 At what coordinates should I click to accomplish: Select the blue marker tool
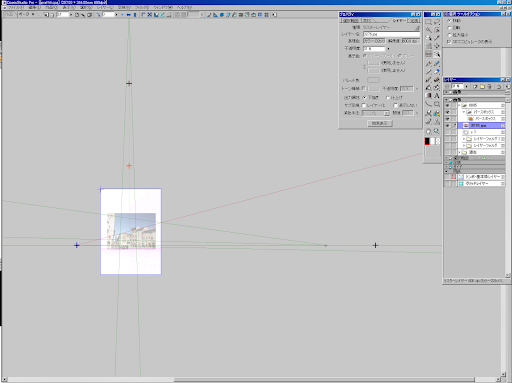click(437, 63)
